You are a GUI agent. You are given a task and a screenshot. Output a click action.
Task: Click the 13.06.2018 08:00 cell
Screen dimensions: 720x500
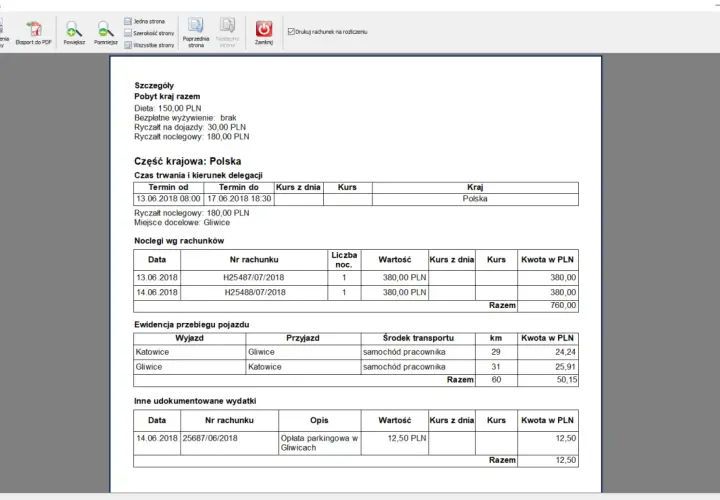coord(169,199)
